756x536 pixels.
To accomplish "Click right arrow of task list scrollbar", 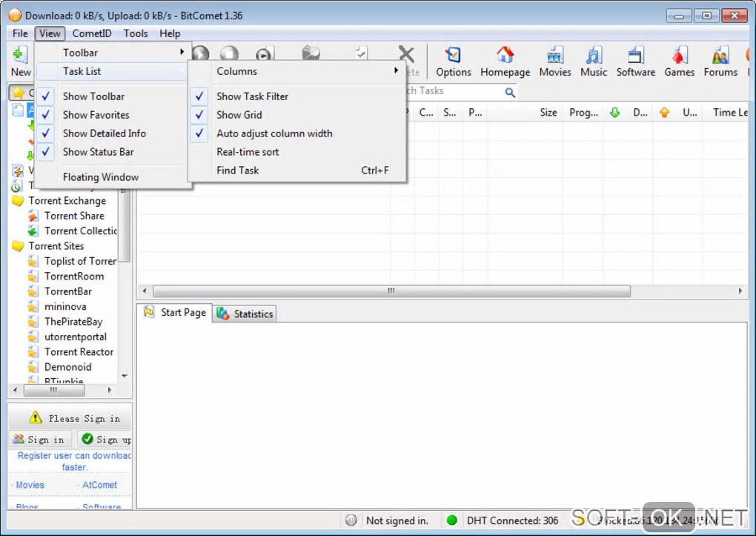I will tap(740, 291).
